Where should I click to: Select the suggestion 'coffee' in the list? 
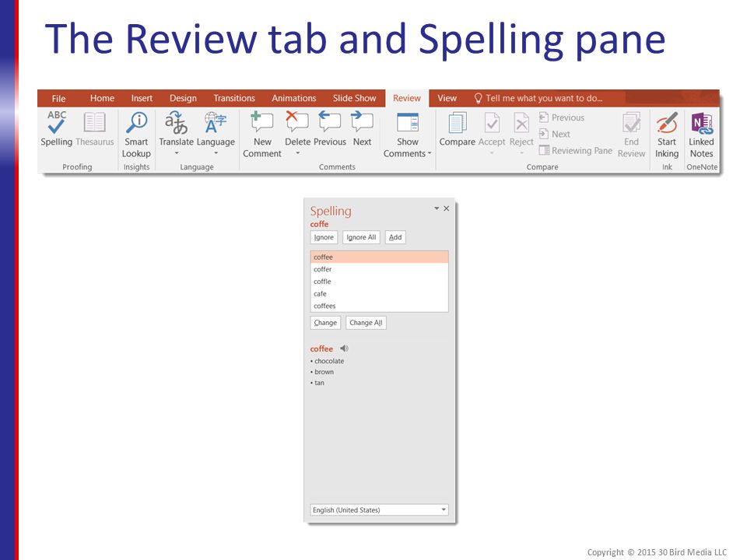point(379,257)
